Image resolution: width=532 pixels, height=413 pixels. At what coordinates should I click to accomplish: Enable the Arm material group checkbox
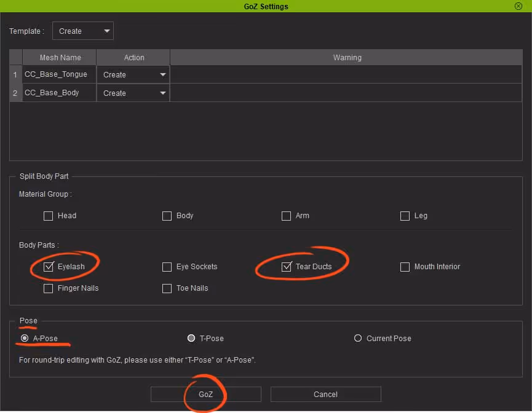[286, 216]
